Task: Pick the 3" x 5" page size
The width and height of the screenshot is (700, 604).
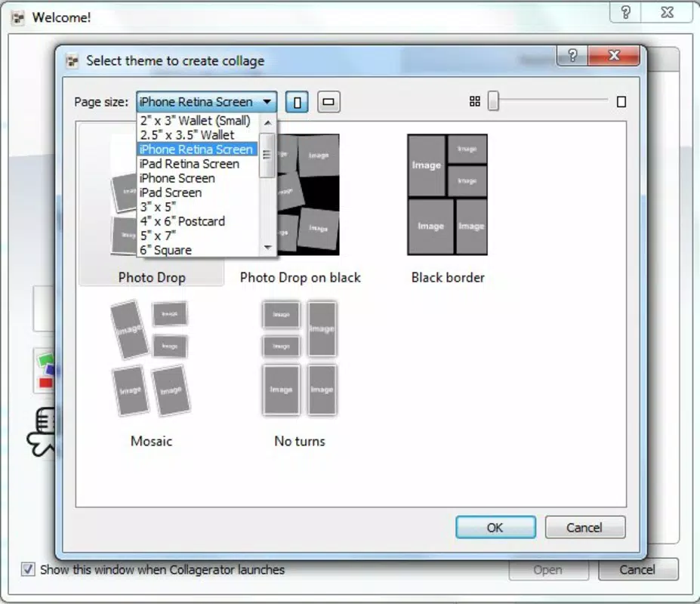Action: click(197, 207)
